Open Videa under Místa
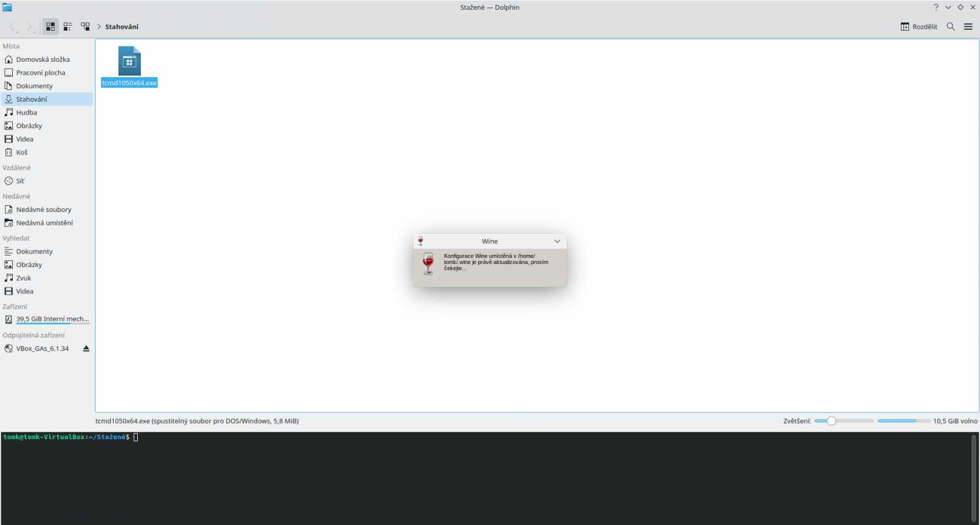The image size is (980, 525). [47, 139]
